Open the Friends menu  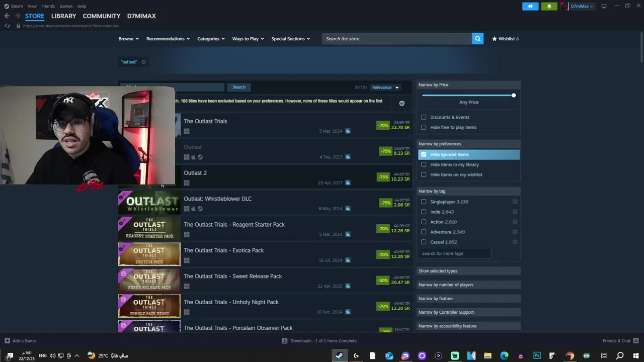point(48,6)
